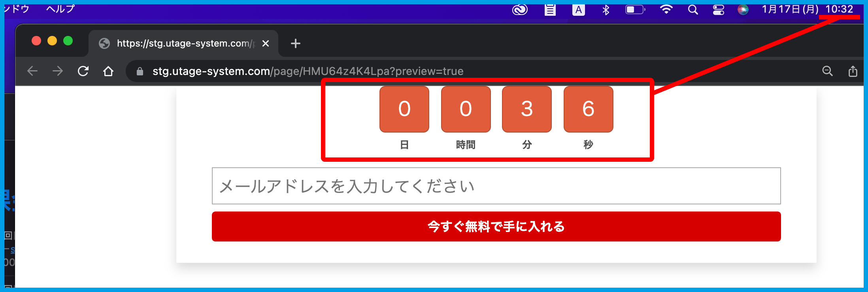The image size is (868, 292).
Task: Click the share icon in address bar
Action: pyautogui.click(x=853, y=71)
